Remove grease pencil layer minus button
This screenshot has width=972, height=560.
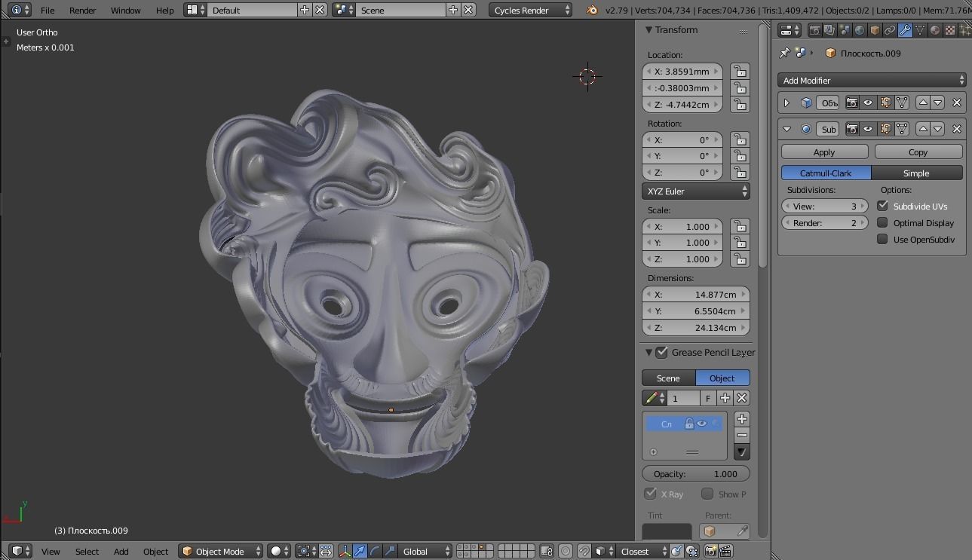click(x=742, y=435)
